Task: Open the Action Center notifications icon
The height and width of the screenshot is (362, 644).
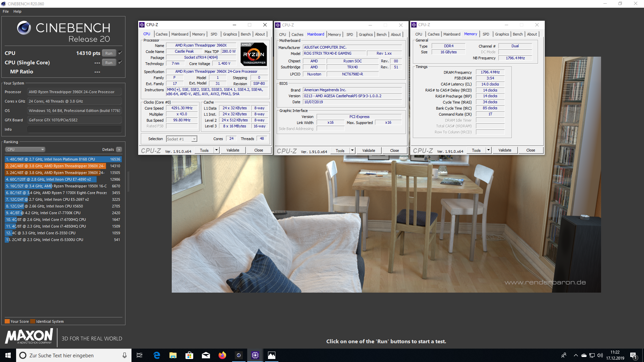Action: pyautogui.click(x=634, y=355)
